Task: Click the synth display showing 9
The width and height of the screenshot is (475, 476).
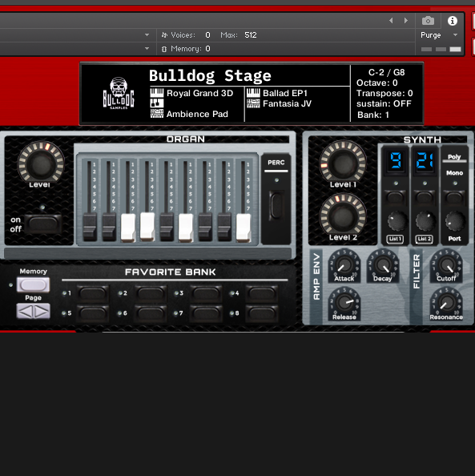Action: 396,161
